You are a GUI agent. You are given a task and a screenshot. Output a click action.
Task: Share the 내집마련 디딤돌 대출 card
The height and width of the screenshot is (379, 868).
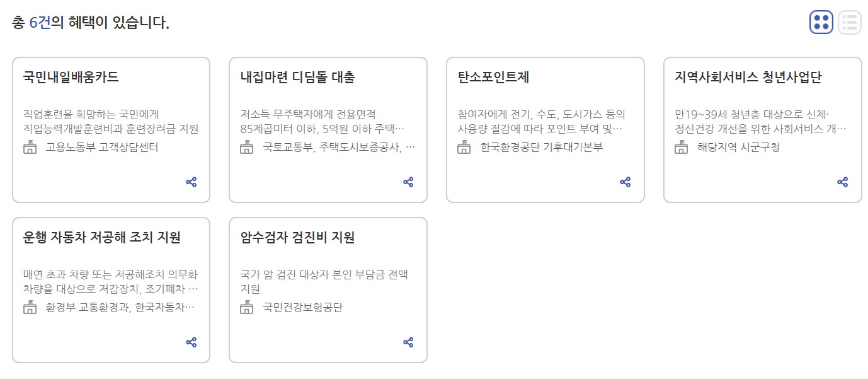409,182
